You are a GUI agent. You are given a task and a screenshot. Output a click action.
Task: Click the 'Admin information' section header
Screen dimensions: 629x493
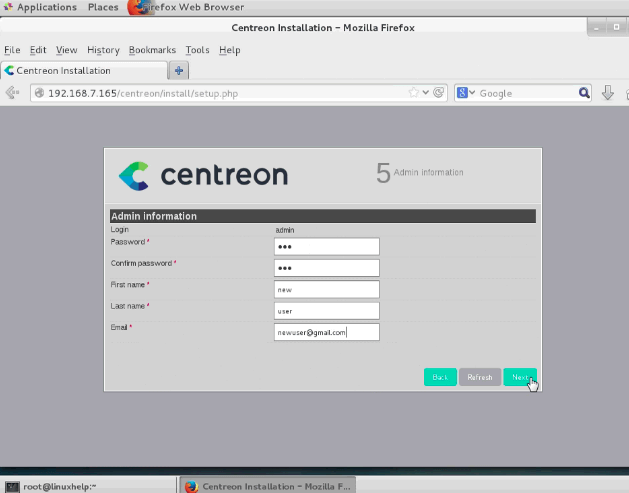(x=323, y=216)
